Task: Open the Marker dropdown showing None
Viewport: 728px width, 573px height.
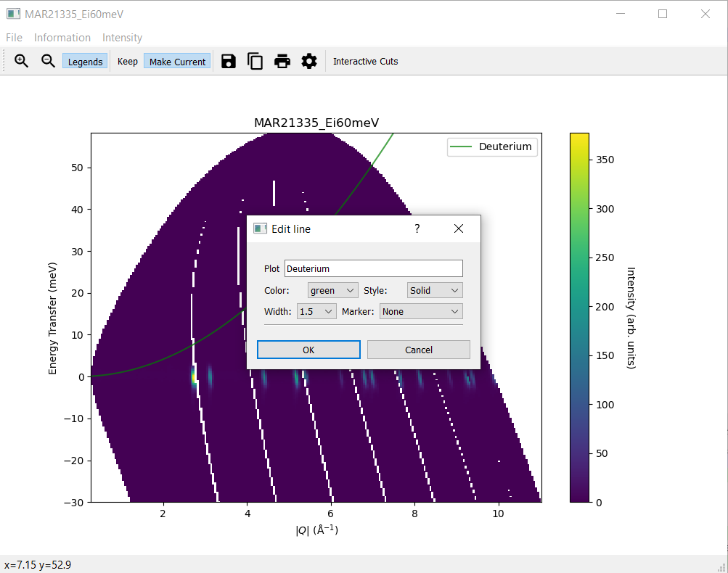Action: 421,311
